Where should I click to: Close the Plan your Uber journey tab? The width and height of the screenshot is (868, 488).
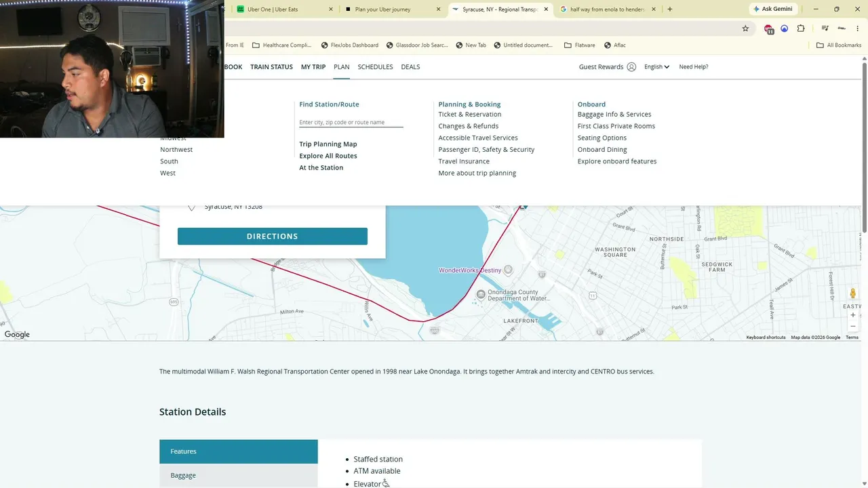(439, 9)
